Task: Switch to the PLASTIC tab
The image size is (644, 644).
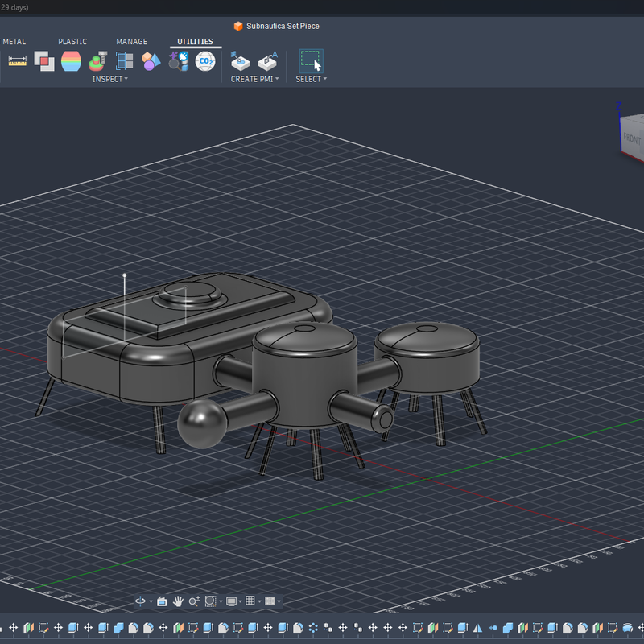Action: pos(72,42)
